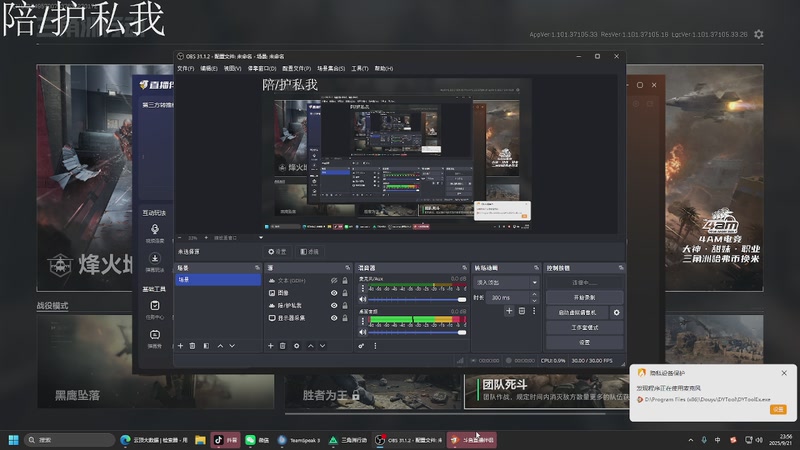Open 停靠窗口(D) menu in OBS
800x450 pixels.
(262, 68)
